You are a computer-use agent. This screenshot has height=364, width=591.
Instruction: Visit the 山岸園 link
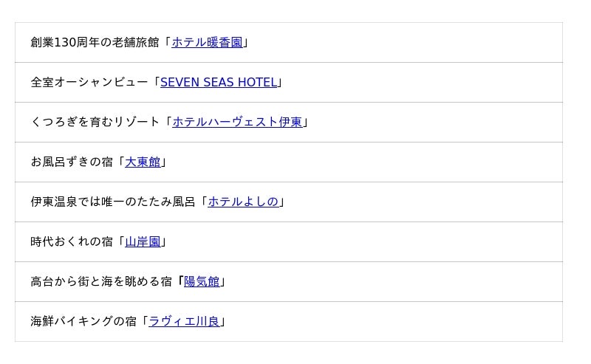coord(143,242)
